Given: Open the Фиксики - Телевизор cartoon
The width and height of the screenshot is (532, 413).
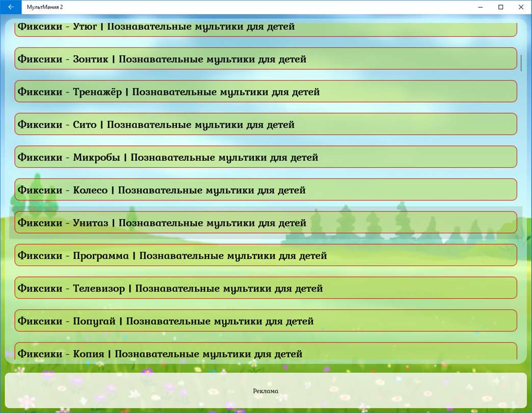Looking at the screenshot, I should click(265, 288).
